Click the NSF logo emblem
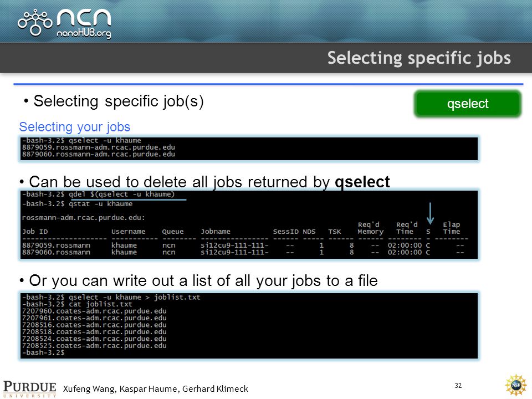532x399 pixels. coord(516,385)
